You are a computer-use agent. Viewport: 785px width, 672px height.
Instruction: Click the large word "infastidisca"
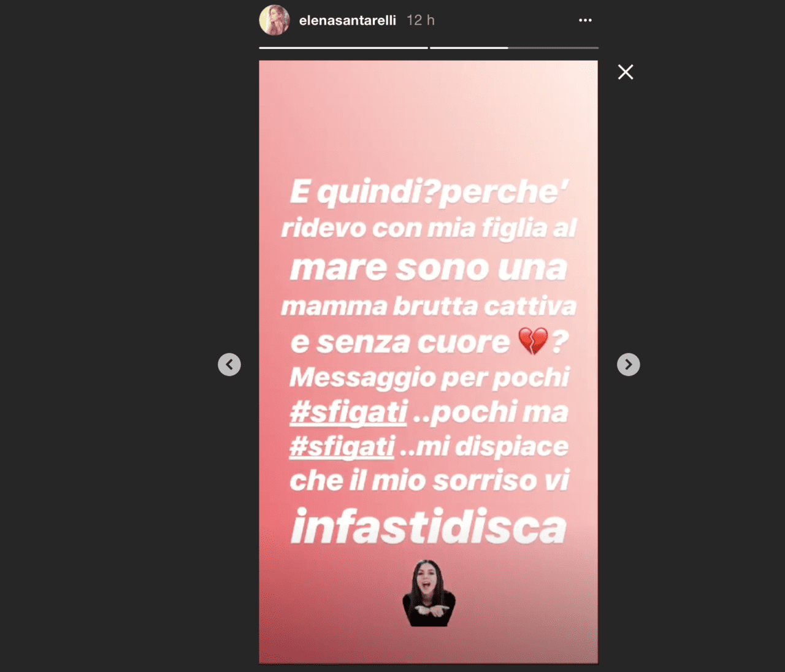[x=429, y=527]
